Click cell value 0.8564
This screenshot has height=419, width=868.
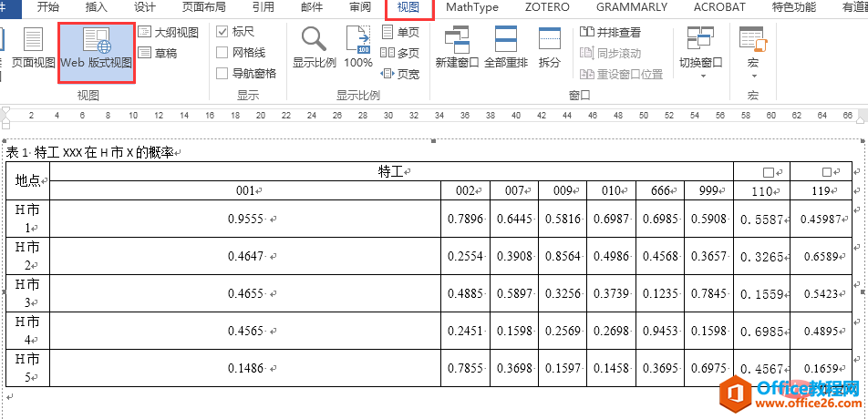pos(563,257)
